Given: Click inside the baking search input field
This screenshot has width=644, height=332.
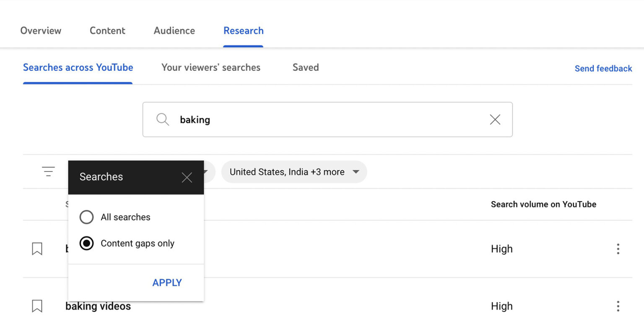Looking at the screenshot, I should (293, 119).
